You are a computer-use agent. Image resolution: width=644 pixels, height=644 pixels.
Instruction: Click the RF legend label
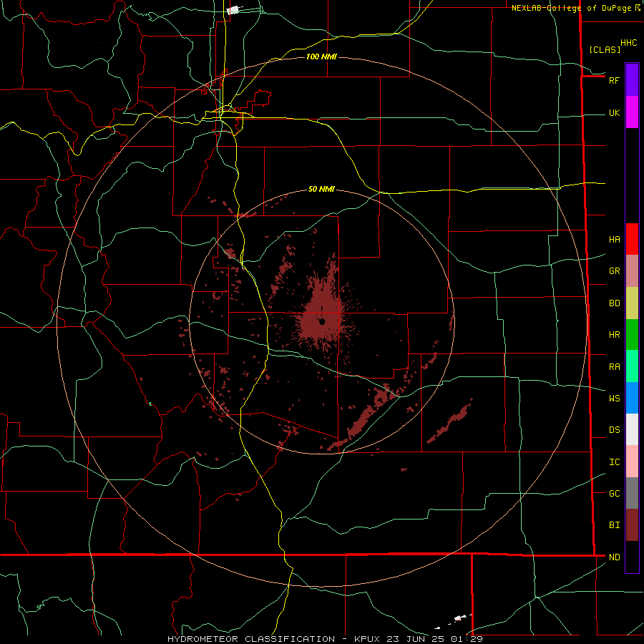click(614, 80)
